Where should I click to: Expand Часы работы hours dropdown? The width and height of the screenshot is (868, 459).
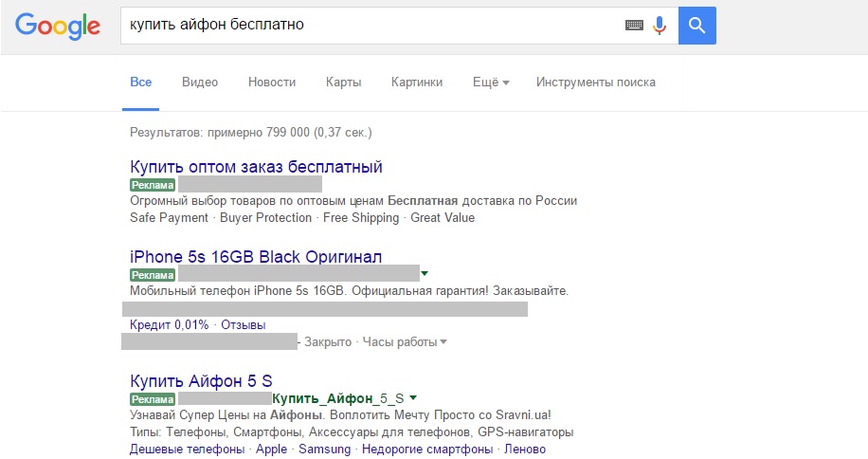coord(405,342)
